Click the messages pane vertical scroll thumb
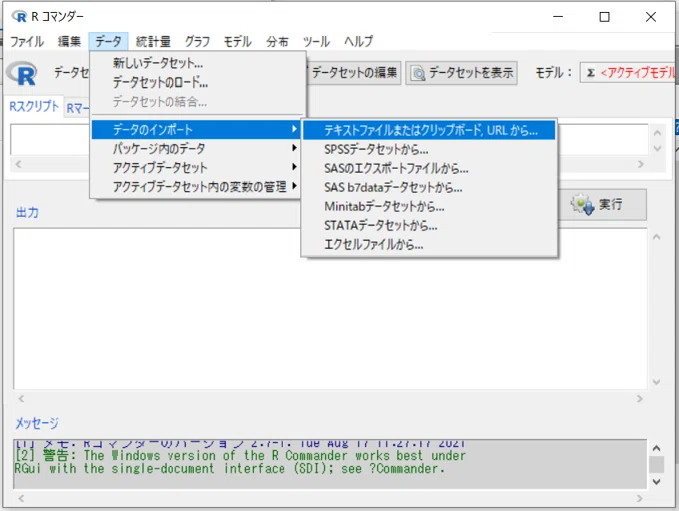The image size is (679, 511). point(656,465)
